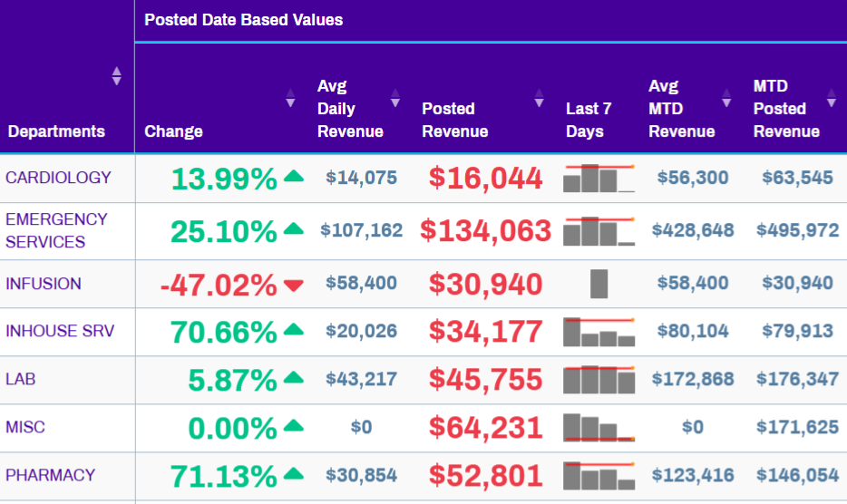The height and width of the screenshot is (504, 847).
Task: Click red down arrow in Infusion row
Action: click(x=293, y=285)
